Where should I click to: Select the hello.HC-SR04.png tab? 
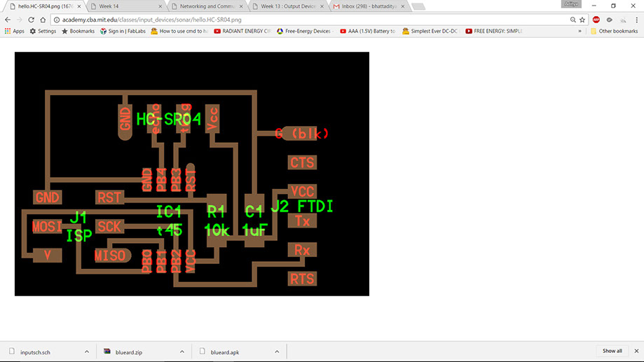[x=43, y=6]
